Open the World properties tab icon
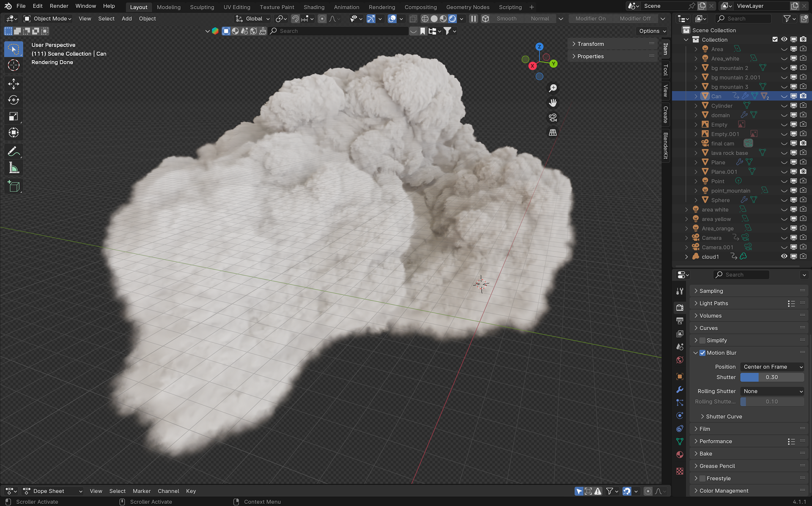The height and width of the screenshot is (506, 812). (680, 360)
